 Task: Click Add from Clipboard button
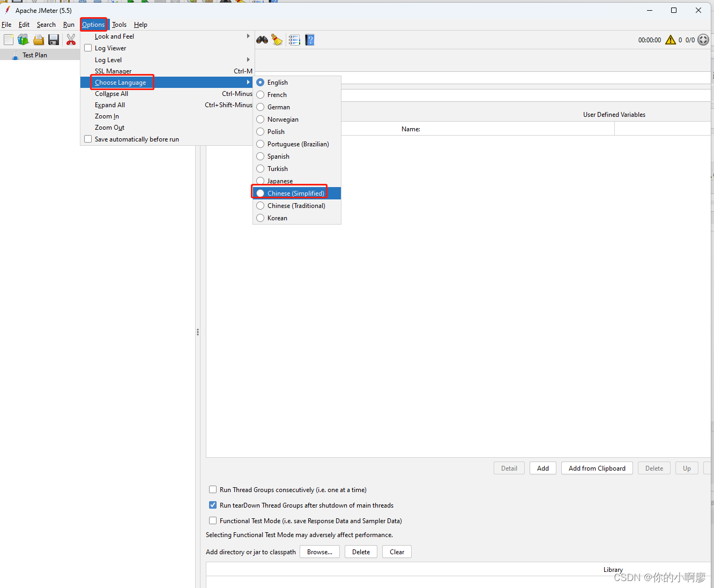(597, 468)
